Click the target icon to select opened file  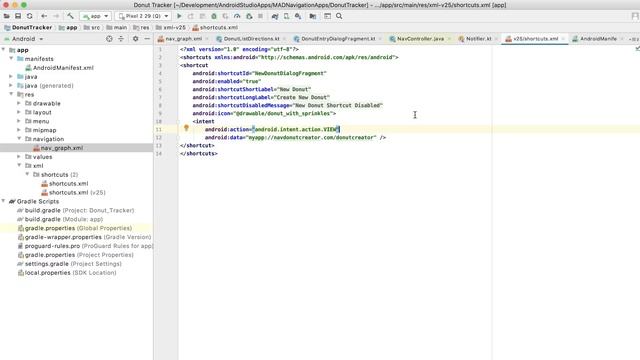pos(109,39)
